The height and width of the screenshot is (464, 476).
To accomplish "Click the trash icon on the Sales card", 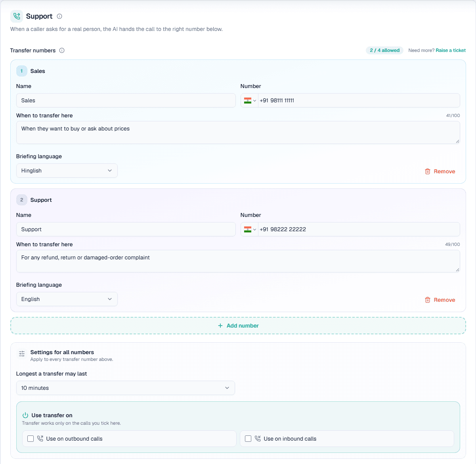I will point(428,171).
